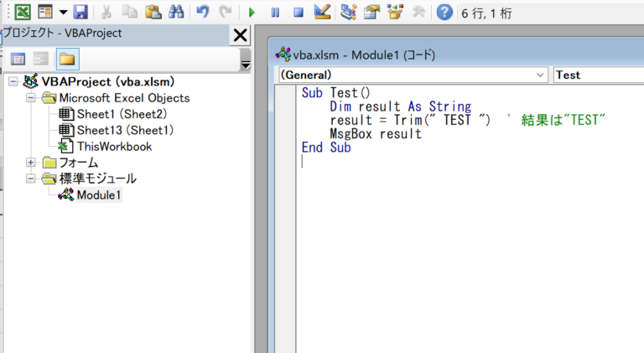
Task: Collapse the VBAProject (vba.xlsm) tree node
Action: coord(13,81)
